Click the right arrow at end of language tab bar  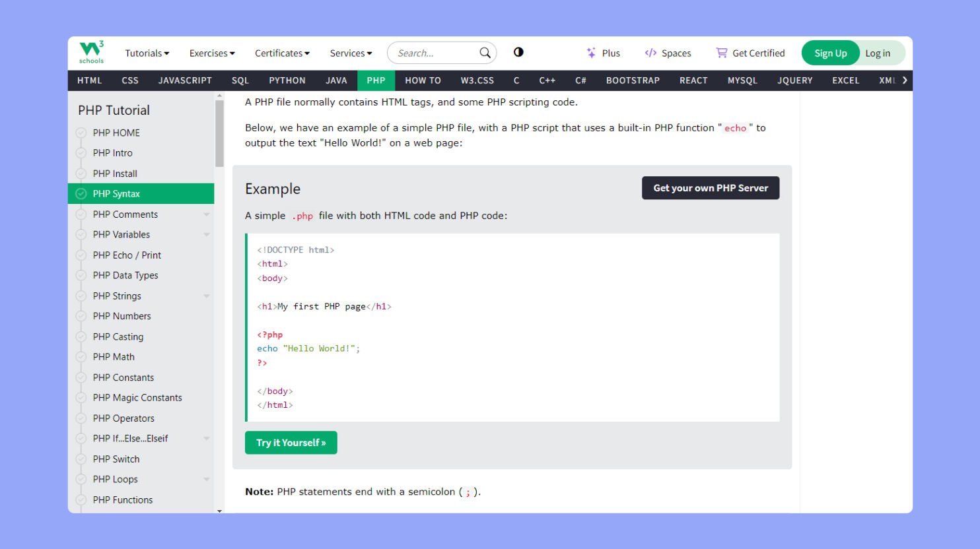click(905, 80)
